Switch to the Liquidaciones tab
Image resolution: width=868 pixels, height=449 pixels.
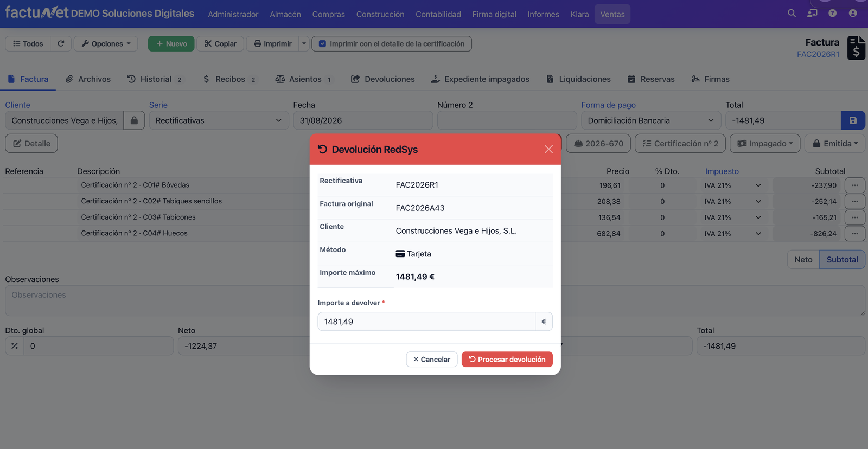(x=578, y=79)
